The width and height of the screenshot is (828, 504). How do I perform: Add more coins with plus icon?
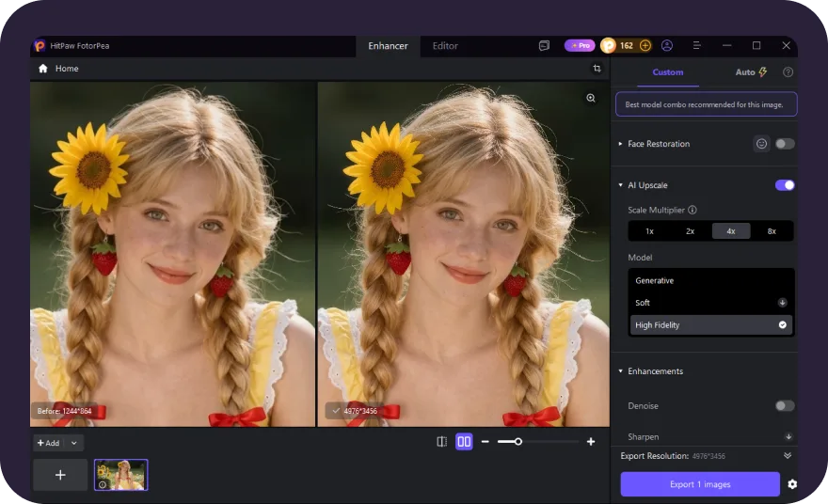[645, 46]
